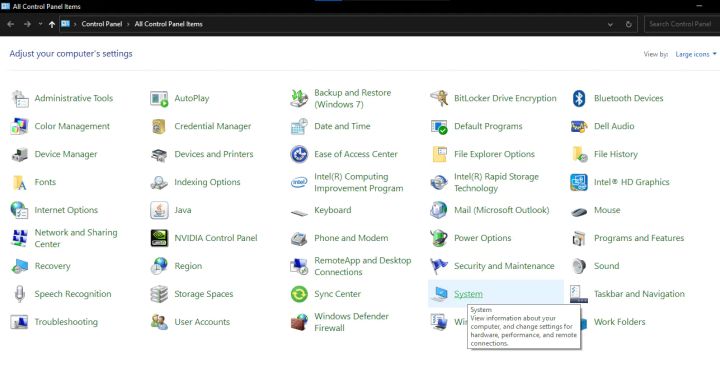Open the Mouse link
720x378 pixels.
click(x=607, y=210)
